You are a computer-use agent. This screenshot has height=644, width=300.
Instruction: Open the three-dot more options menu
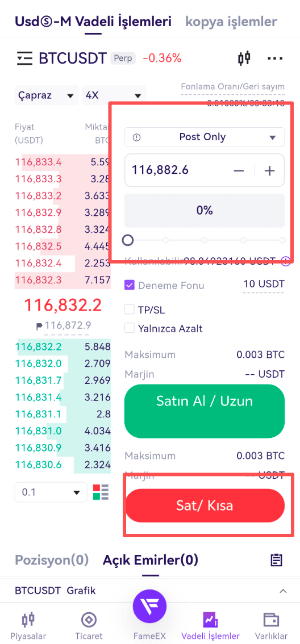[275, 58]
